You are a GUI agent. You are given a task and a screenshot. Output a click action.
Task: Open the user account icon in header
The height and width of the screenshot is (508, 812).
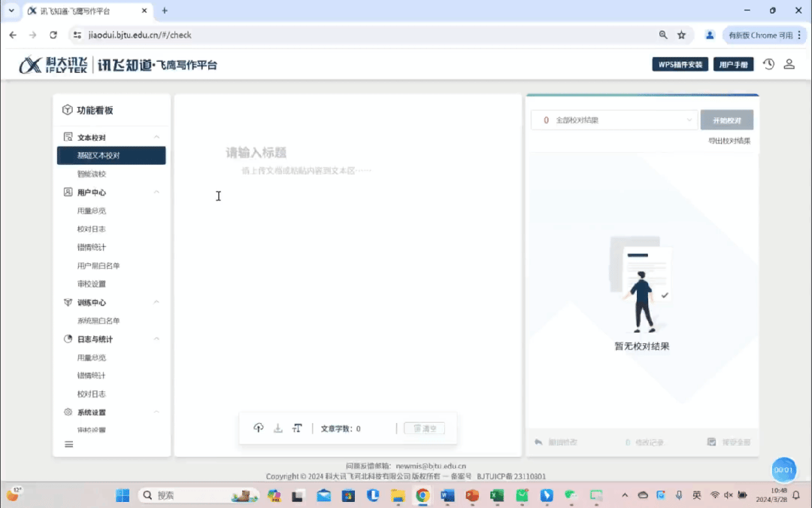pyautogui.click(x=789, y=64)
